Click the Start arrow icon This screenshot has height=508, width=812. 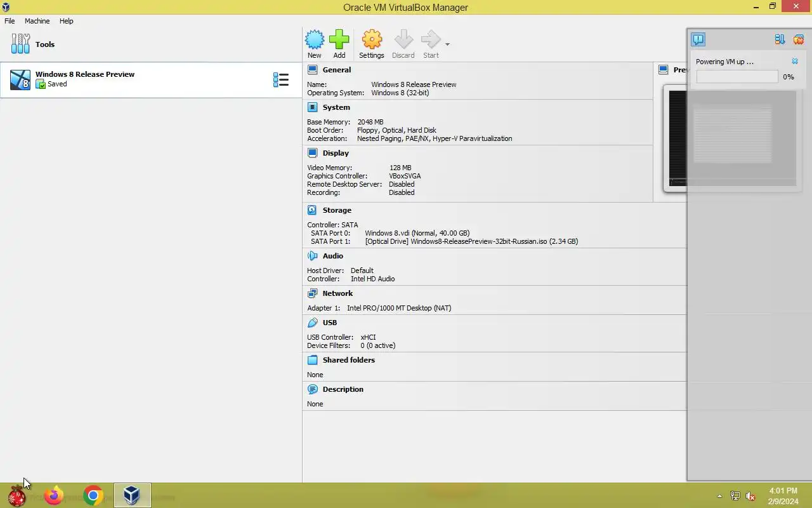click(x=431, y=39)
